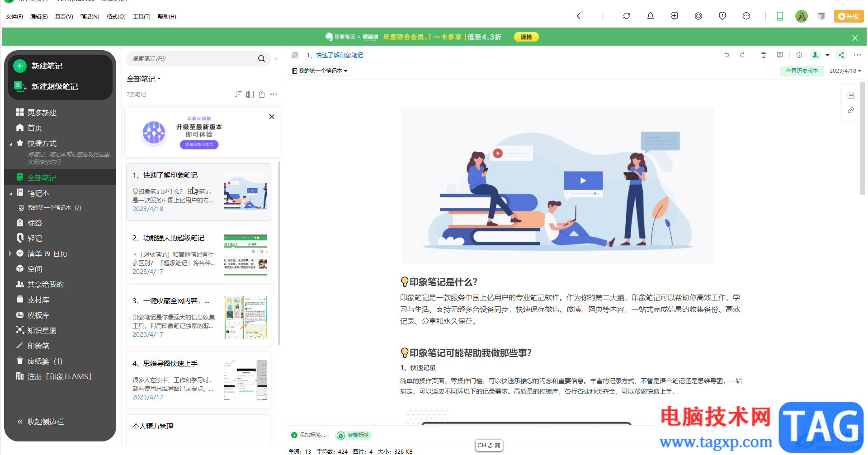Open more options in note list header
The height and width of the screenshot is (455, 868).
pos(274,94)
